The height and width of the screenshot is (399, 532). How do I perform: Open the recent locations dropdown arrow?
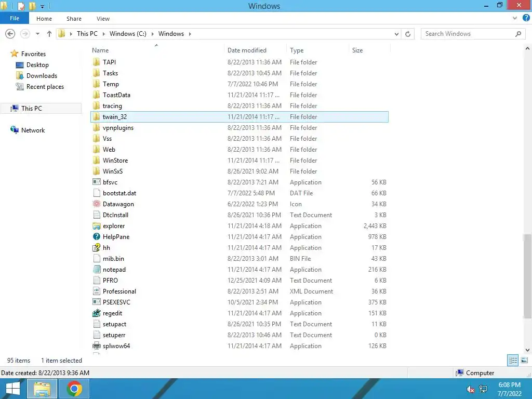37,34
